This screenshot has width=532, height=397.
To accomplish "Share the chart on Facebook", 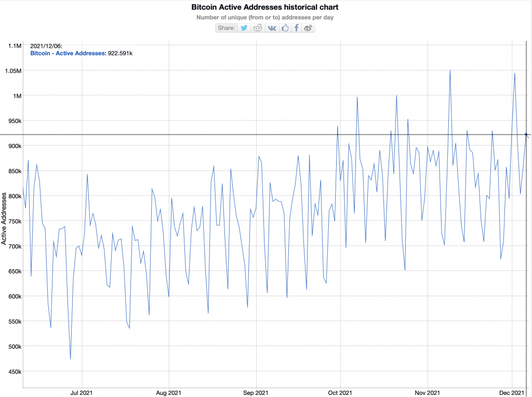I will coord(296,28).
